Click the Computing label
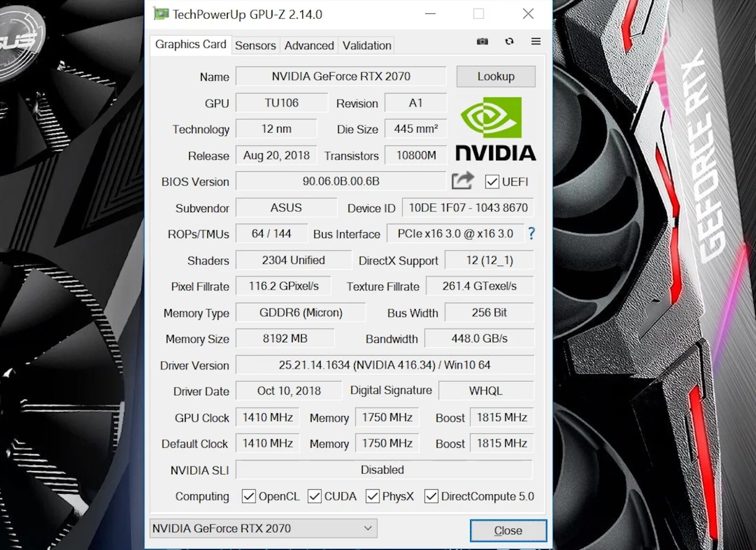756x550 pixels. [202, 497]
